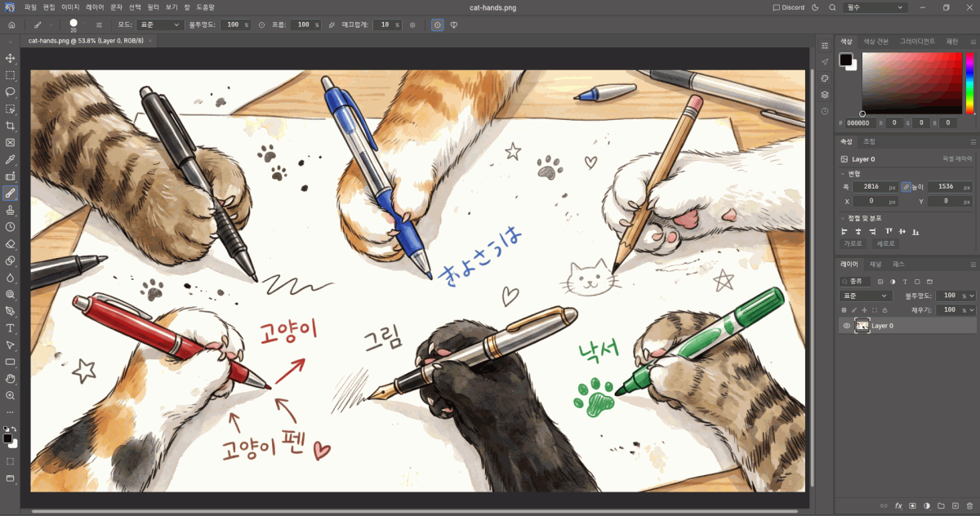Align left edges button
This screenshot has height=516, width=980.
click(846, 231)
